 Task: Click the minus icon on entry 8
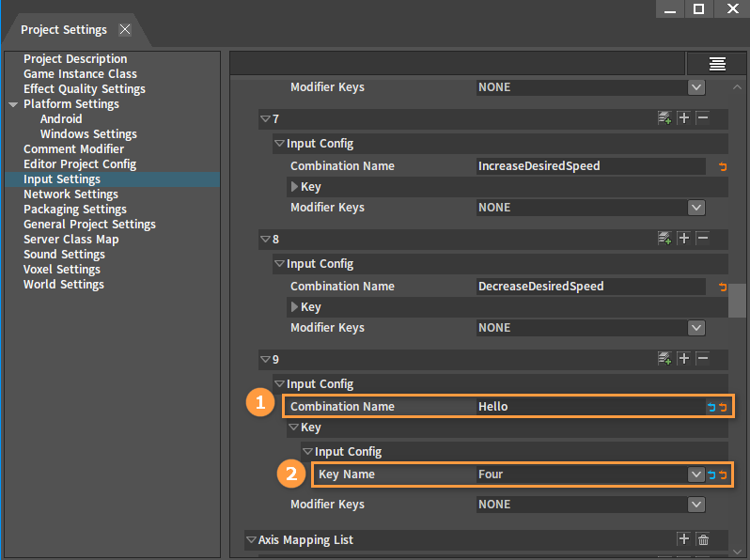pyautogui.click(x=702, y=238)
